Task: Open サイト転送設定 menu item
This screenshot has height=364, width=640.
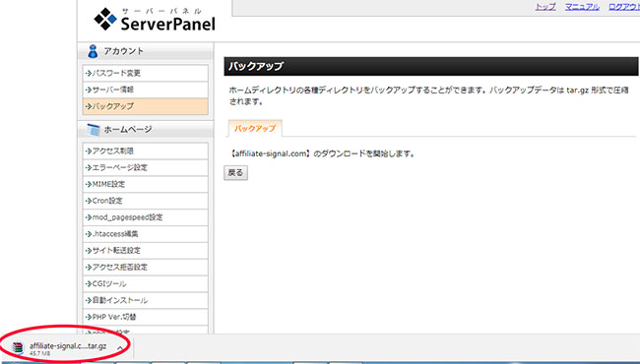Action: (146, 251)
